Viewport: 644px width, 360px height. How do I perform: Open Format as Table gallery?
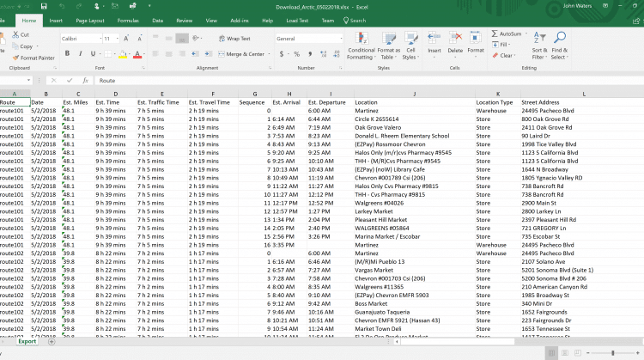[388, 46]
